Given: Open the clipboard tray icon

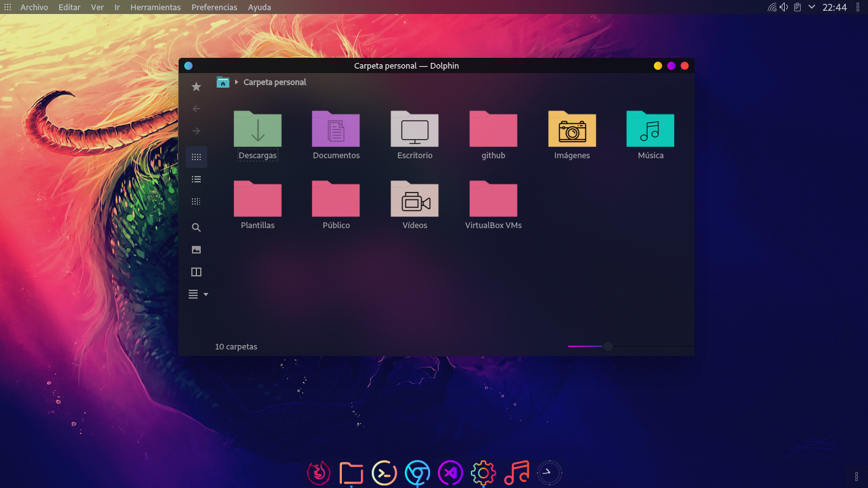Looking at the screenshot, I should pos(797,7).
